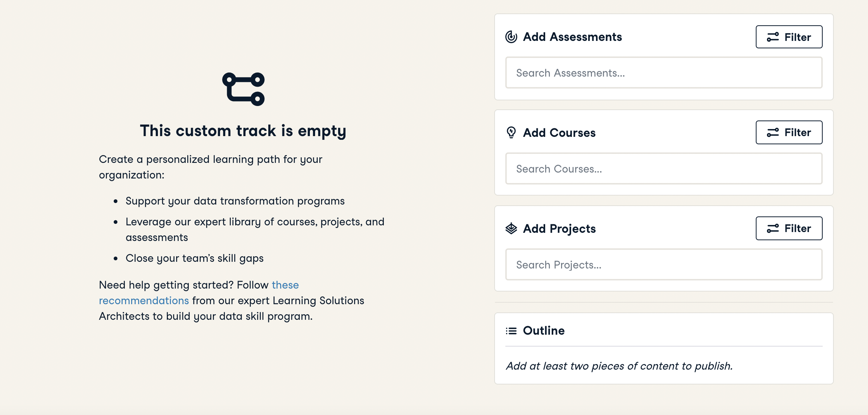The image size is (868, 415).
Task: Click the "Add at least two pieces" notice
Action: tap(619, 366)
